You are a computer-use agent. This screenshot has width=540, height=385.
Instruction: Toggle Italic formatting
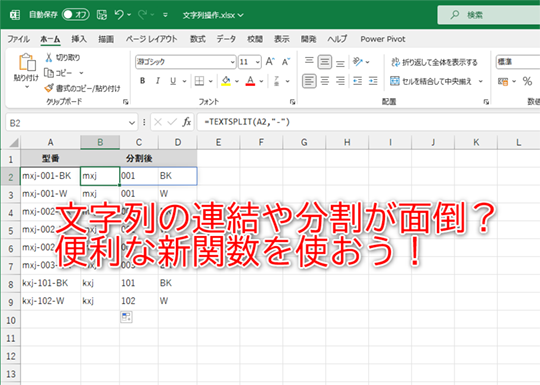point(157,81)
